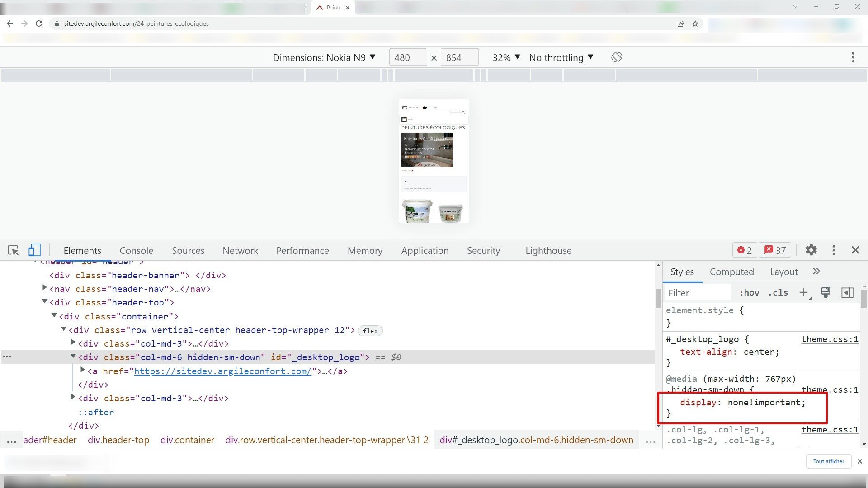Expand the nav header-nav node

point(44,288)
